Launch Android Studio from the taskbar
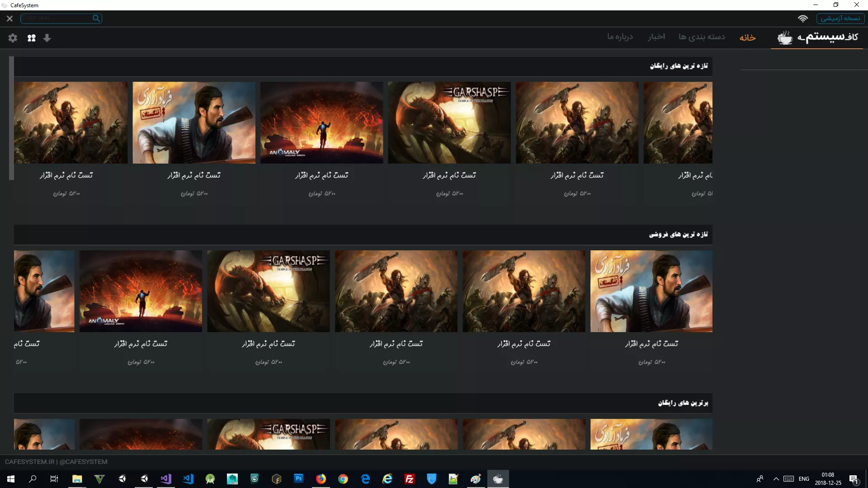This screenshot has height=488, width=868. coord(210,479)
